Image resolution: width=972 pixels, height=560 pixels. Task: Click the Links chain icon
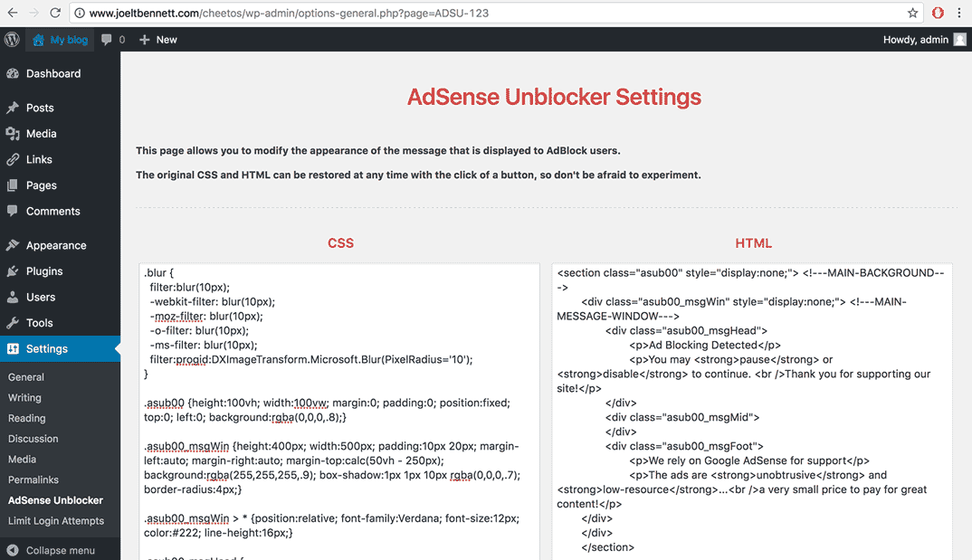pyautogui.click(x=13, y=160)
